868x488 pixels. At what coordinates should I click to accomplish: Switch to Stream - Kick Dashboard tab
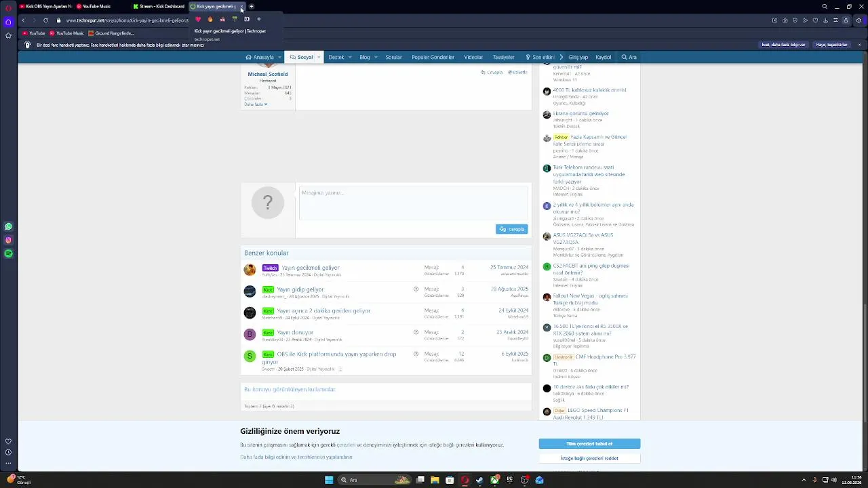[x=159, y=6]
